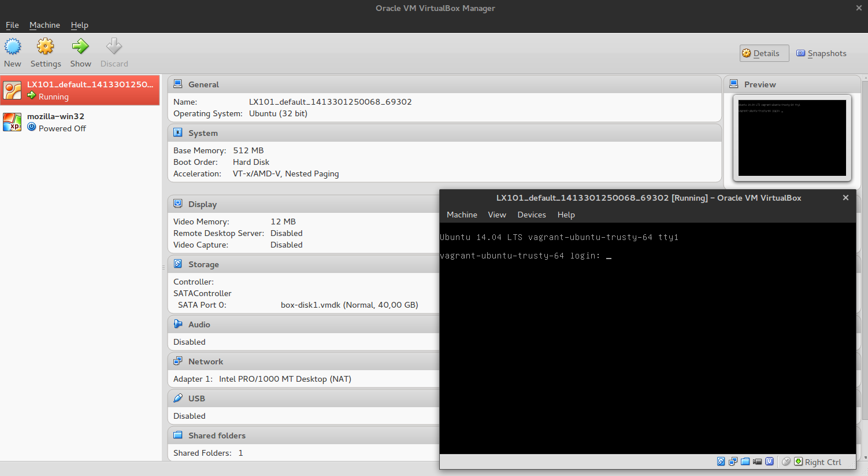Click video capture icon in VM status bar

pyautogui.click(x=757, y=462)
